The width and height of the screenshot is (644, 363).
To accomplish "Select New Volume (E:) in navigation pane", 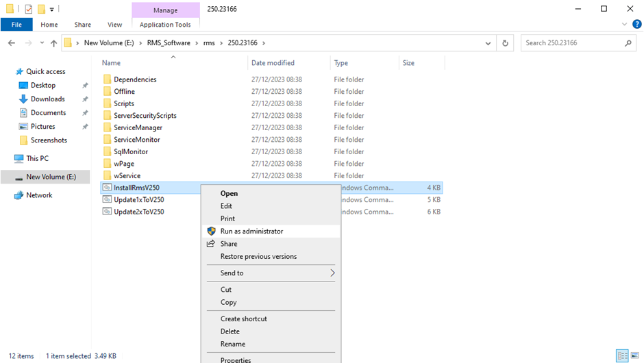I will [x=45, y=177].
